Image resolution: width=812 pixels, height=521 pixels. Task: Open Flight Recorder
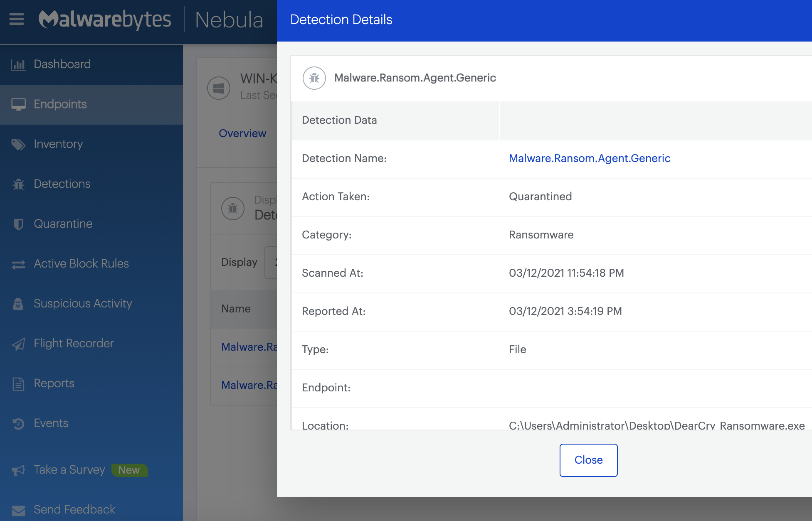tap(91, 344)
